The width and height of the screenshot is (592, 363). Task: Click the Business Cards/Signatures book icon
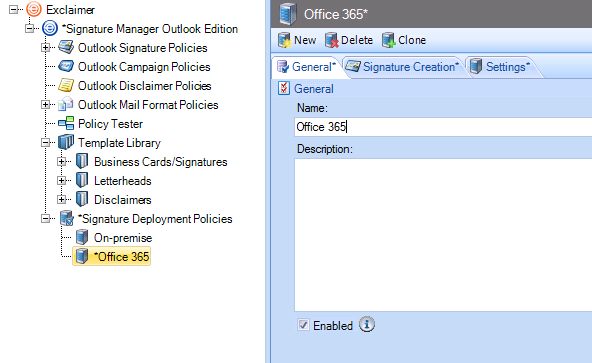pos(82,161)
